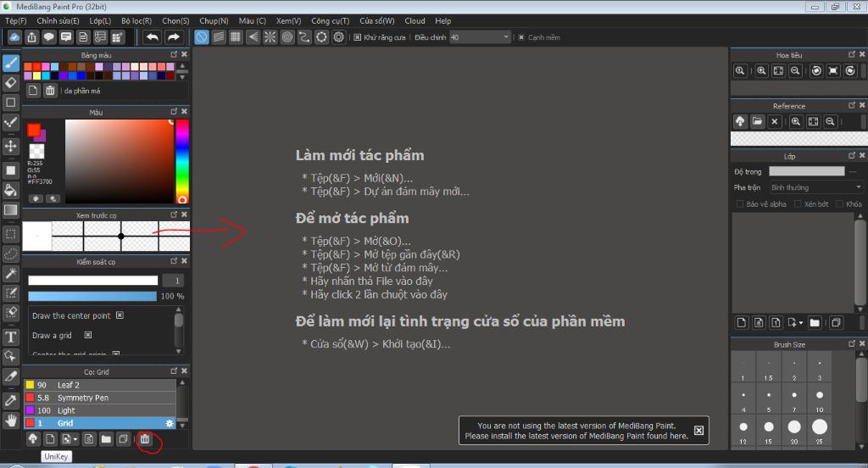This screenshot has height=468, width=868.
Task: Dismiss the update notification banner
Action: [x=698, y=431]
